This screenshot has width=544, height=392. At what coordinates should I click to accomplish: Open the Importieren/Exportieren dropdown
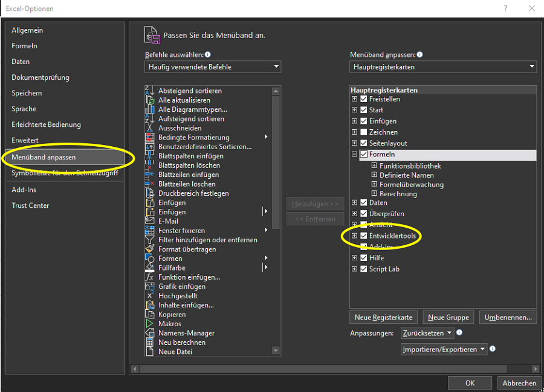pyautogui.click(x=444, y=349)
